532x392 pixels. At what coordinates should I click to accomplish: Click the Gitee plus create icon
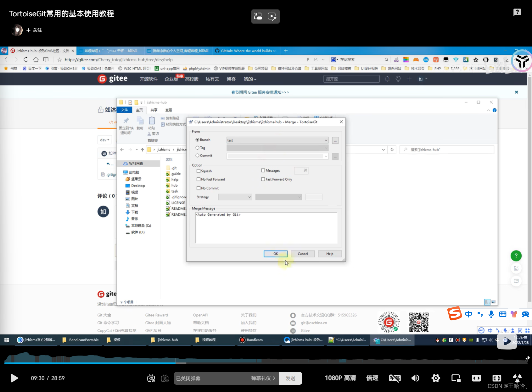point(409,79)
